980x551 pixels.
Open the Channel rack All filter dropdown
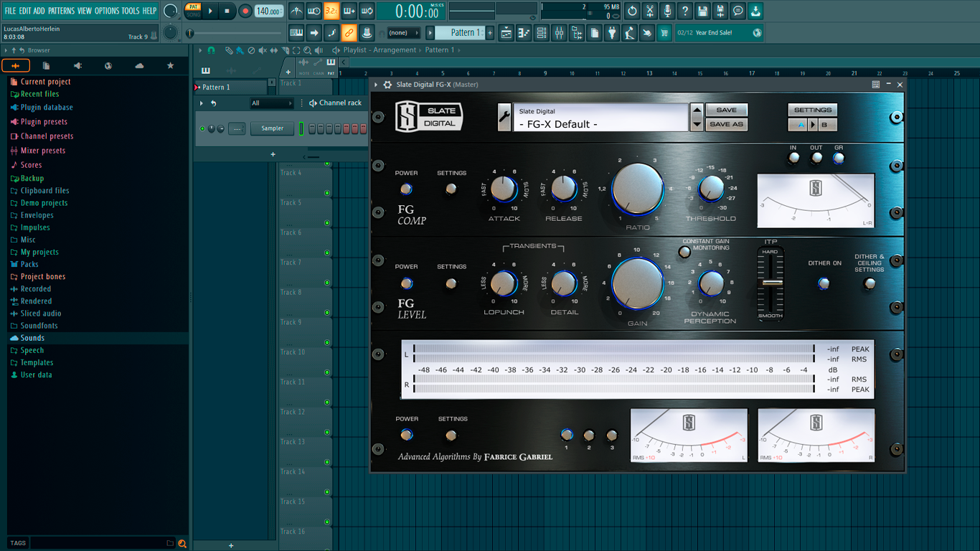point(271,103)
